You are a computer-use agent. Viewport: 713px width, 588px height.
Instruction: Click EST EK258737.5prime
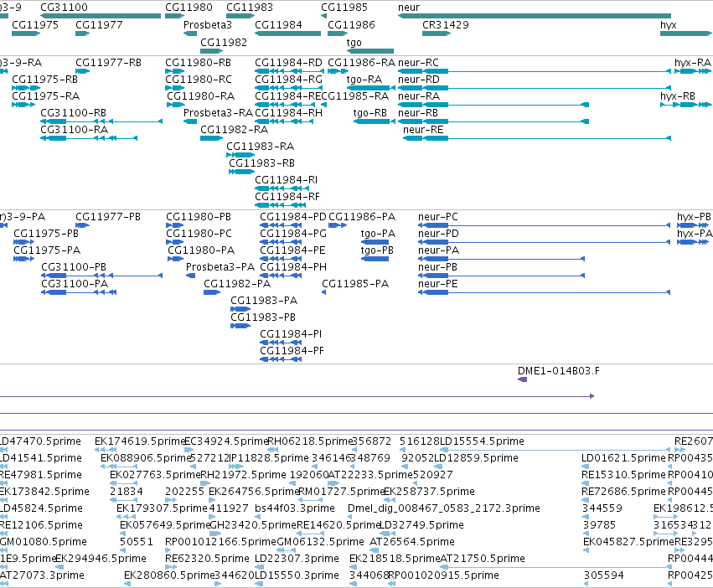pos(429,492)
